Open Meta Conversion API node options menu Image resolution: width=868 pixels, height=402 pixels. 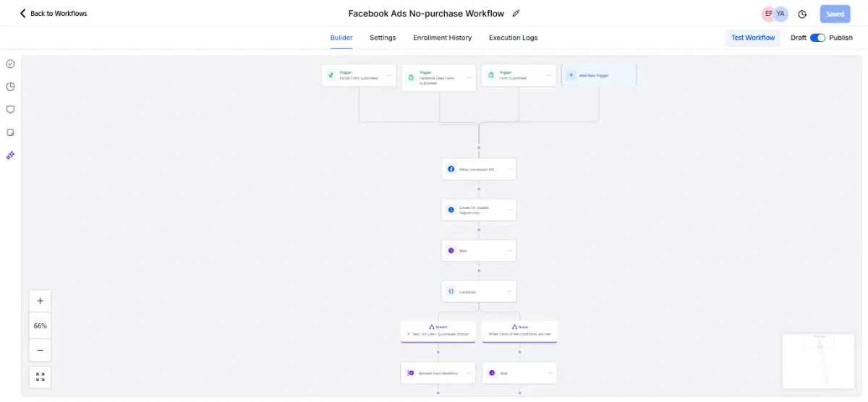(x=509, y=169)
